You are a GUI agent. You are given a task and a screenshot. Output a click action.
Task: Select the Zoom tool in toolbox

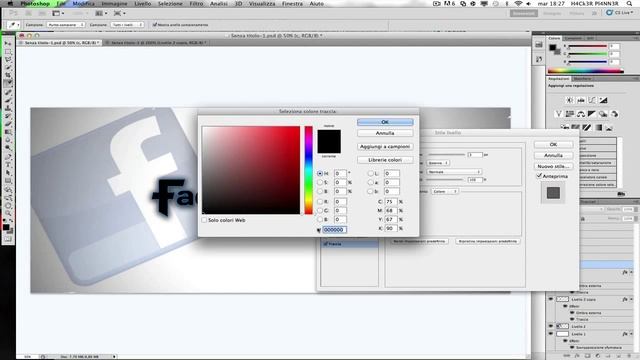[8, 213]
